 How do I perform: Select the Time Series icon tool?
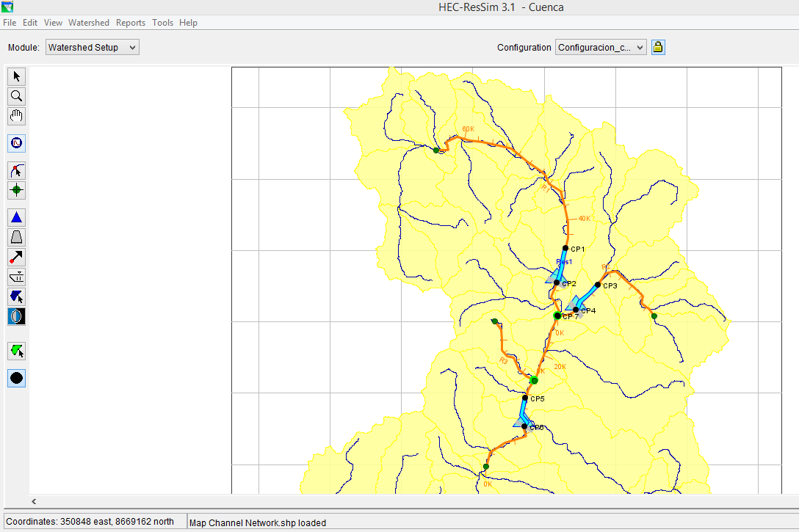click(x=16, y=143)
